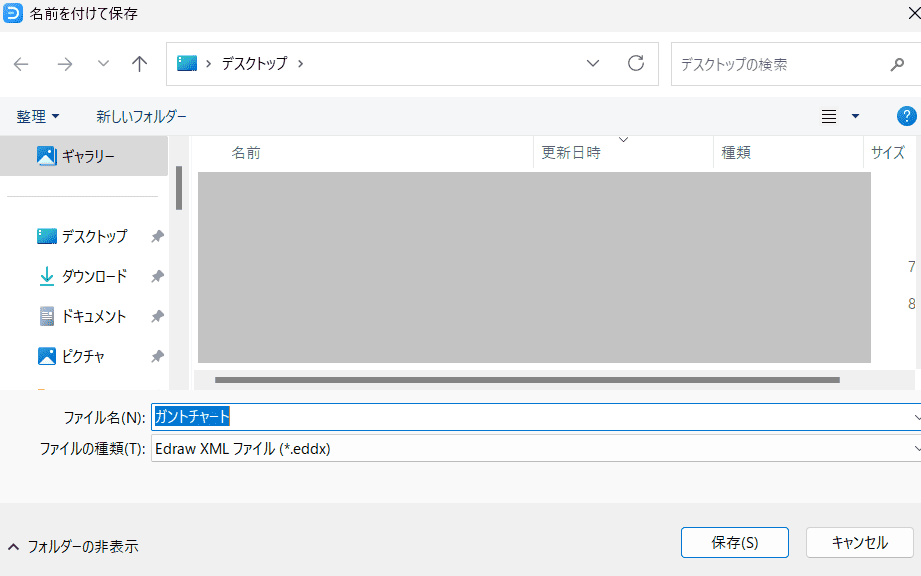
Task: Select ギャラリー in the navigation pane
Action: click(x=88, y=156)
